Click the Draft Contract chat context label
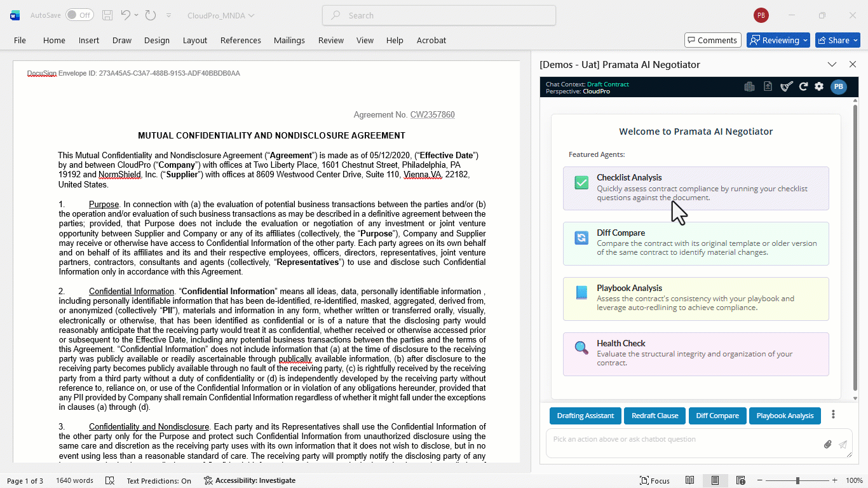This screenshot has width=868, height=488. [x=608, y=84]
